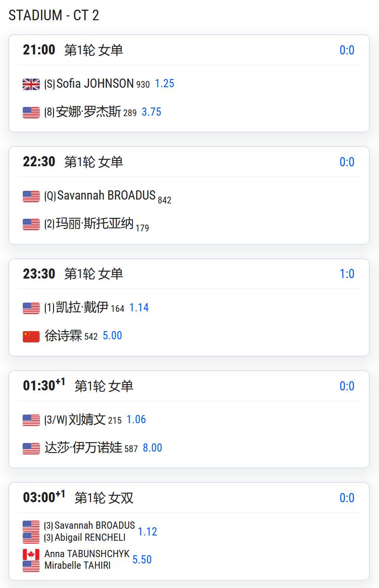Image resolution: width=379 pixels, height=588 pixels.
Task: Open 1:0 score of 23:30 match
Action: (347, 274)
